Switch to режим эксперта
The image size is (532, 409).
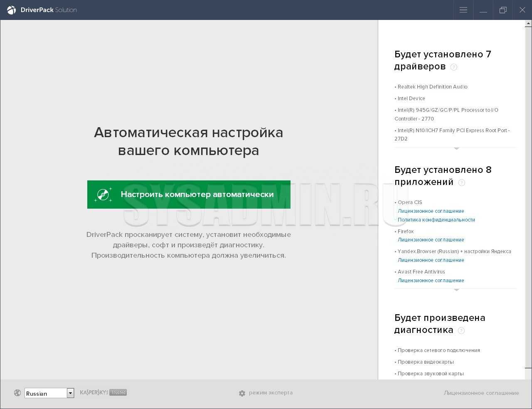pos(271,393)
